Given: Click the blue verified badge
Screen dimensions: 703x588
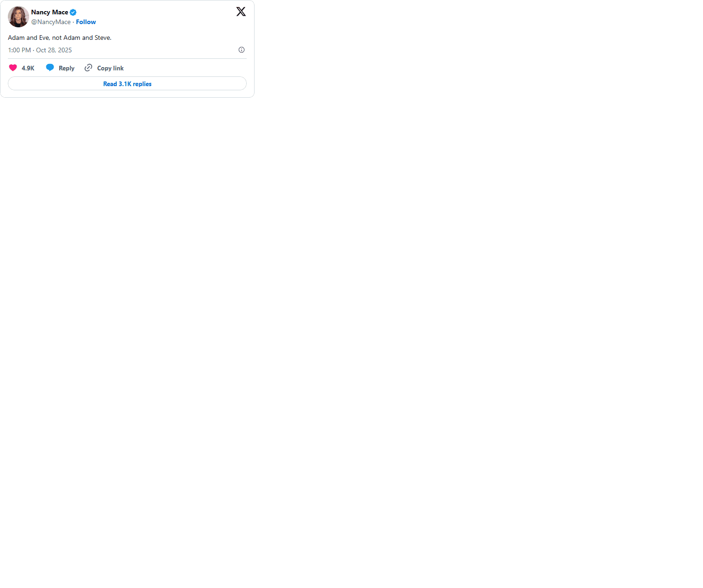Looking at the screenshot, I should pyautogui.click(x=73, y=13).
